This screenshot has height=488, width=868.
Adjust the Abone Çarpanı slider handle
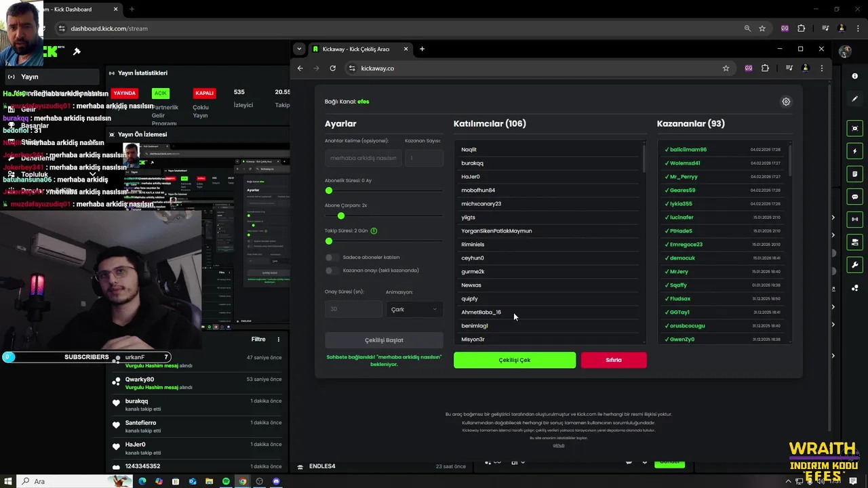click(x=341, y=216)
